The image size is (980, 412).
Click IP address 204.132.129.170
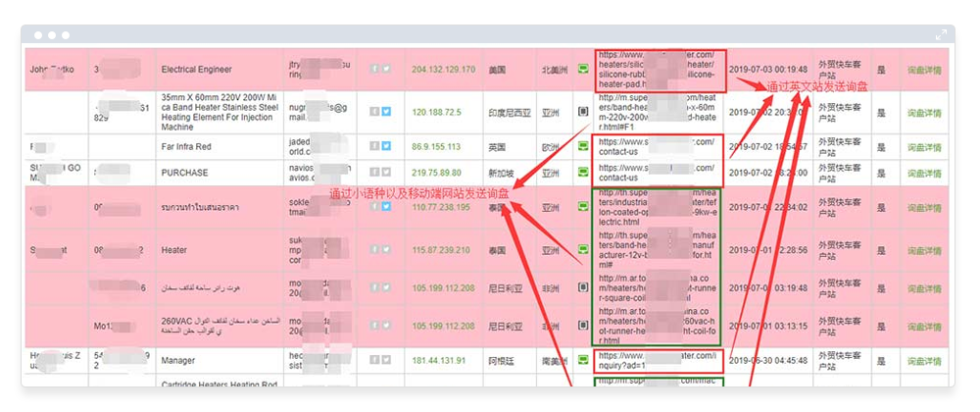[443, 71]
